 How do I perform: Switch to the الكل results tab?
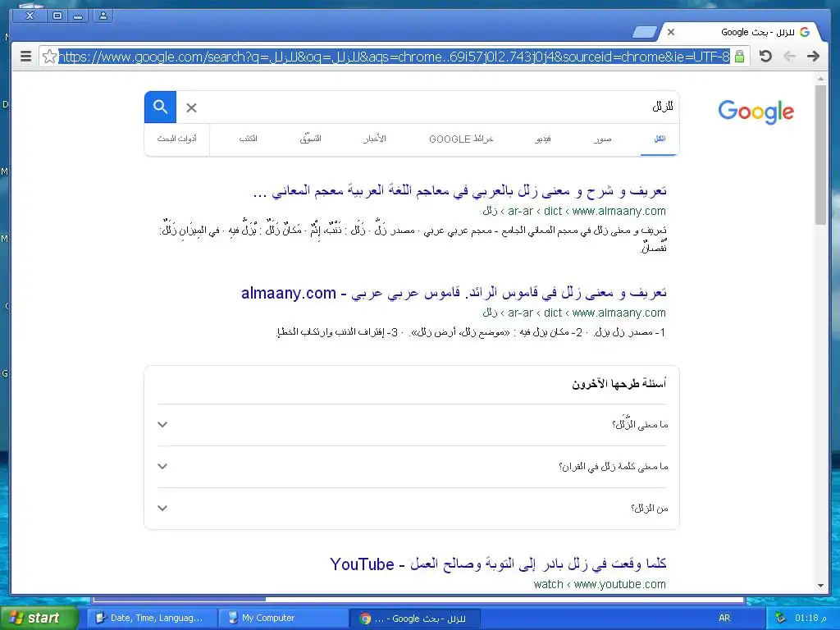click(x=660, y=139)
